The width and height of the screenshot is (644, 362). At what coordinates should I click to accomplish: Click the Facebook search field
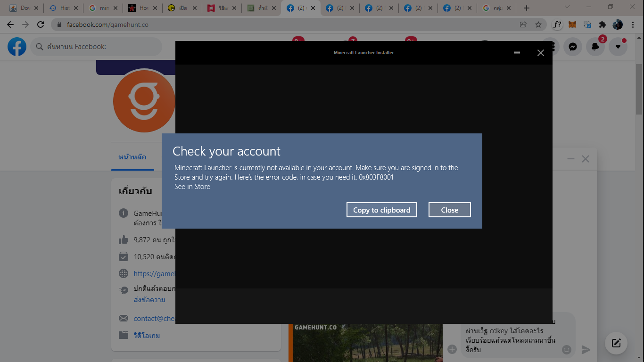97,47
